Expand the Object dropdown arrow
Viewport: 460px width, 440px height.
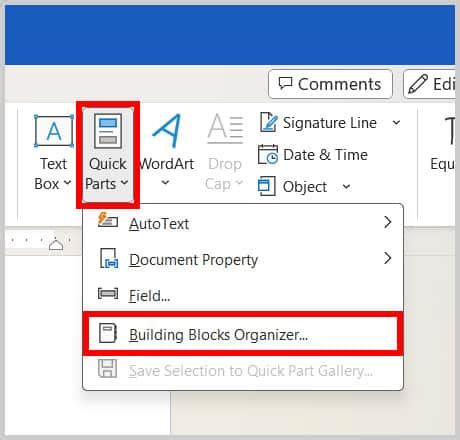(346, 186)
